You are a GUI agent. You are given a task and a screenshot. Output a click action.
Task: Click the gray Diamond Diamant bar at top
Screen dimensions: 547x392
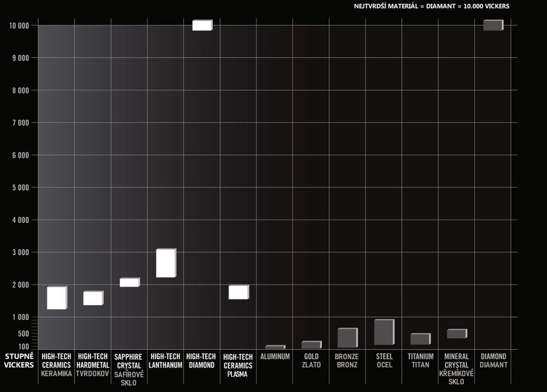pos(492,25)
